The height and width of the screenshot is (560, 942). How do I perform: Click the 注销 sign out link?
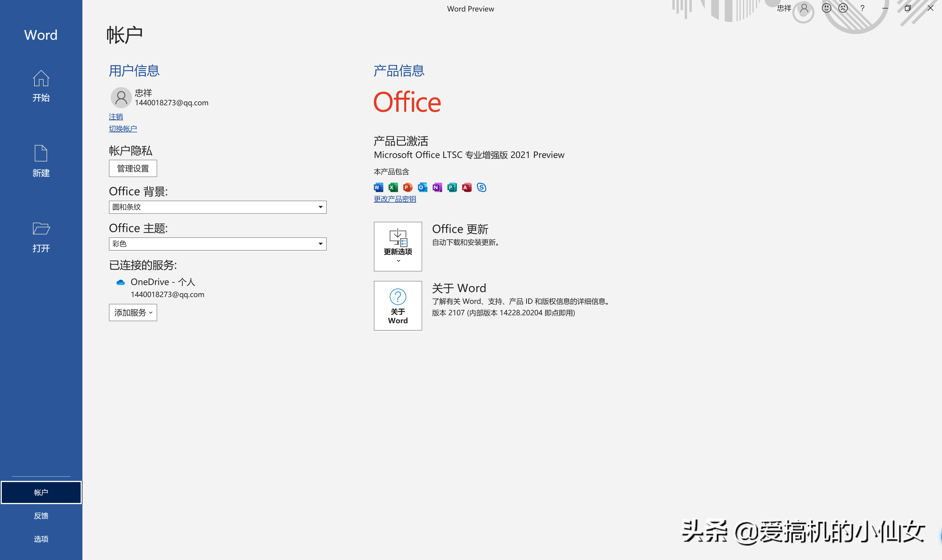116,116
